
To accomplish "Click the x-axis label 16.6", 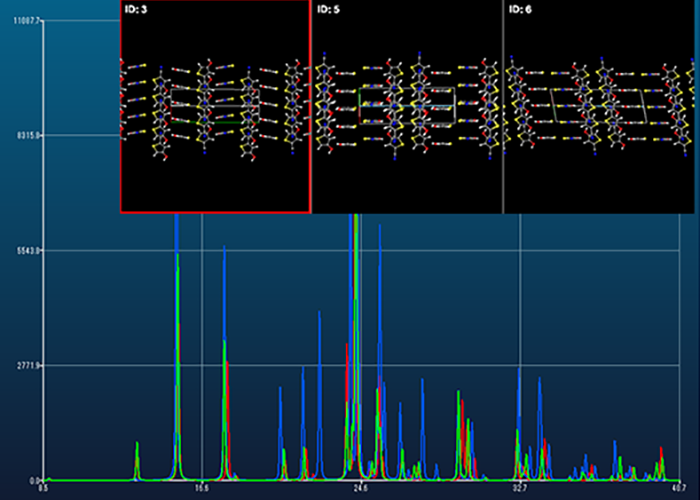I will [x=202, y=488].
